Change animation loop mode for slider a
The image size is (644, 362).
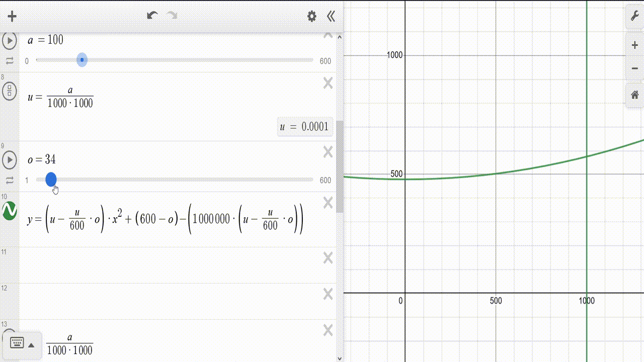coord(10,61)
